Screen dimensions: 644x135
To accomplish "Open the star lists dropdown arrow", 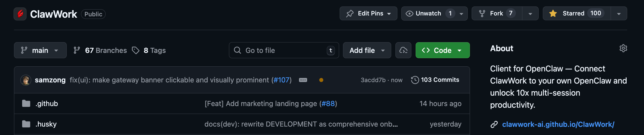I will (x=619, y=13).
